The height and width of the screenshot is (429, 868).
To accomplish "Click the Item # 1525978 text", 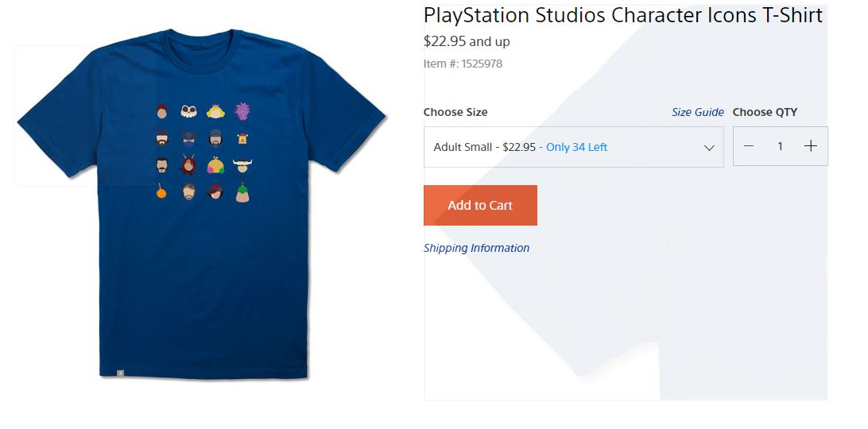I will (x=463, y=64).
